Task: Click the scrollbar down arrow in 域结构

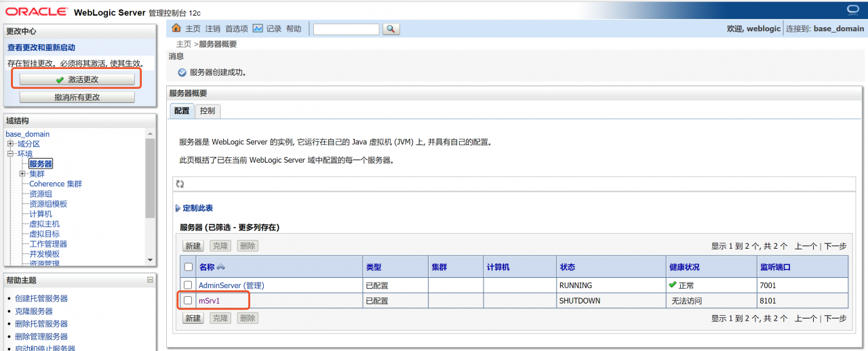Action: click(x=150, y=260)
